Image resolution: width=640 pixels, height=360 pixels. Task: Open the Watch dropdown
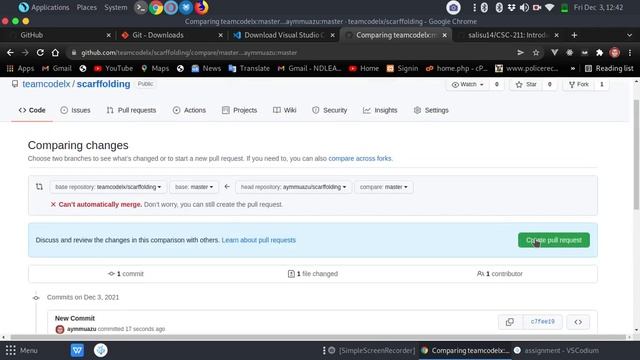467,84
